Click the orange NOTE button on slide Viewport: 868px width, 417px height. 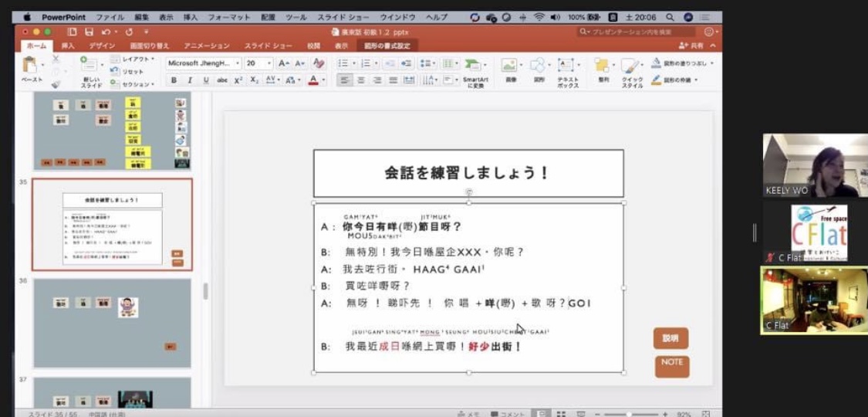pos(672,364)
